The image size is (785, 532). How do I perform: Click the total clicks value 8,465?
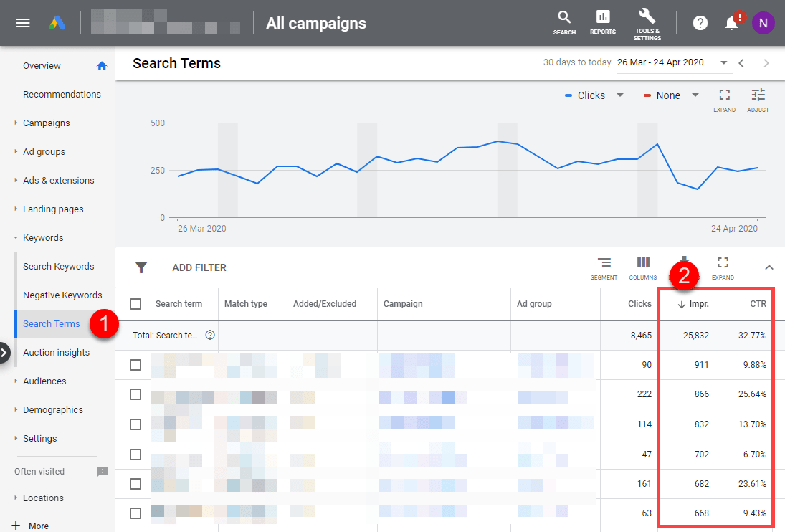(641, 336)
